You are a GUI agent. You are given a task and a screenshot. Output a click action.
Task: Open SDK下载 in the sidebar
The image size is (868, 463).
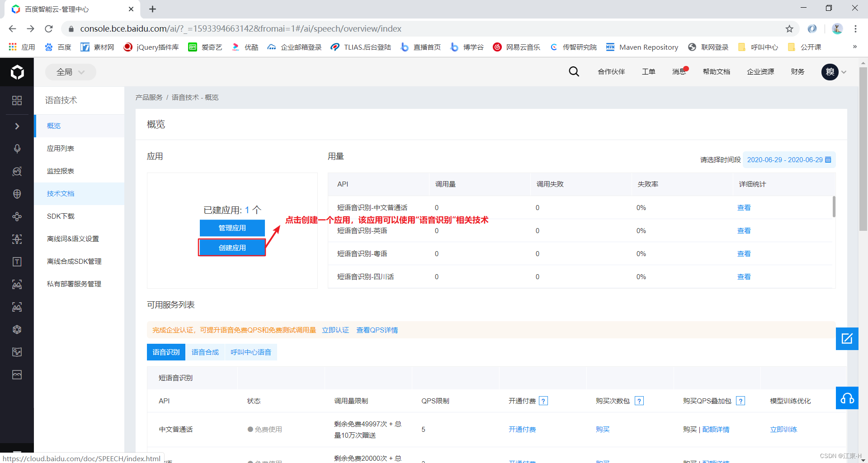(x=80, y=216)
